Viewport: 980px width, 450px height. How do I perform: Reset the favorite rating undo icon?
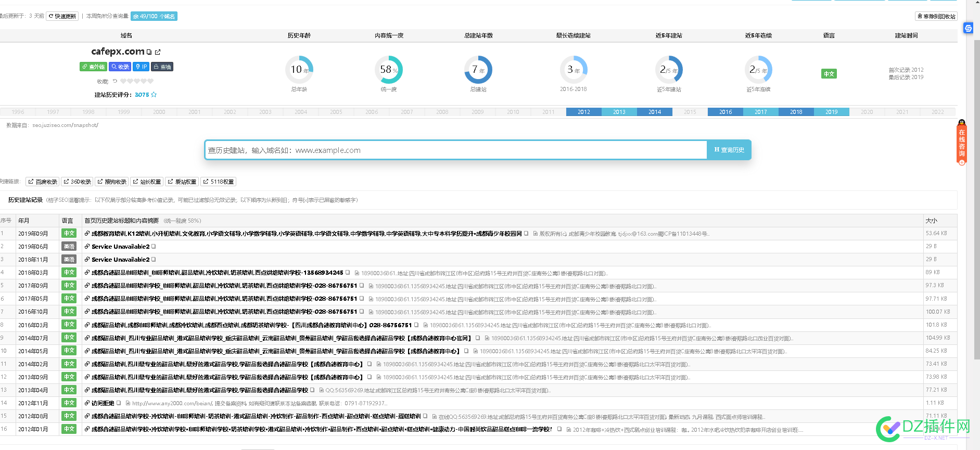[x=115, y=81]
